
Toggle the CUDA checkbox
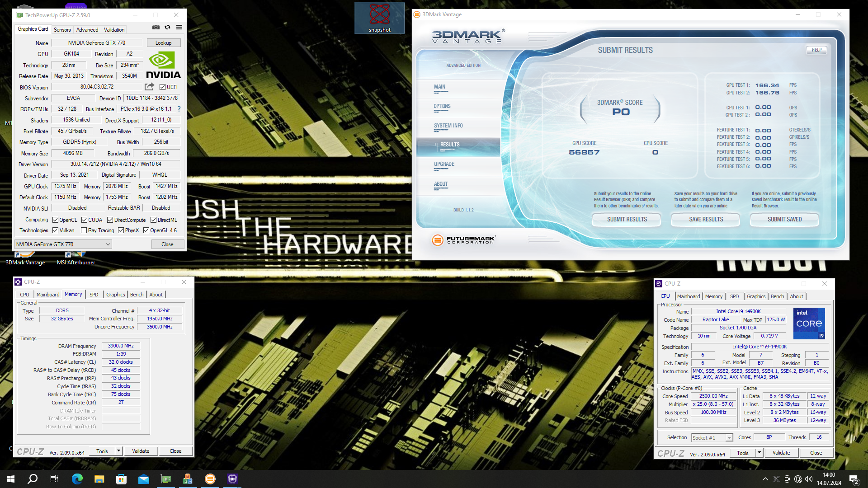coord(84,220)
